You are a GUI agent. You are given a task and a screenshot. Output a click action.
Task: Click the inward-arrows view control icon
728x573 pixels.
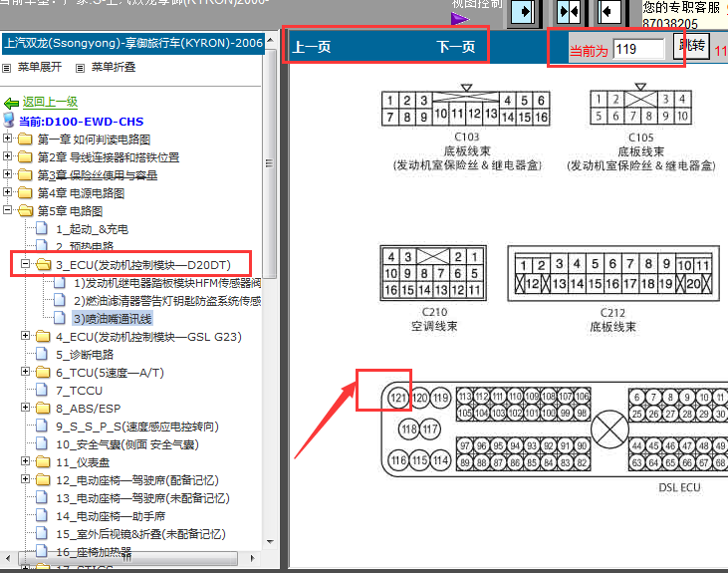point(569,11)
